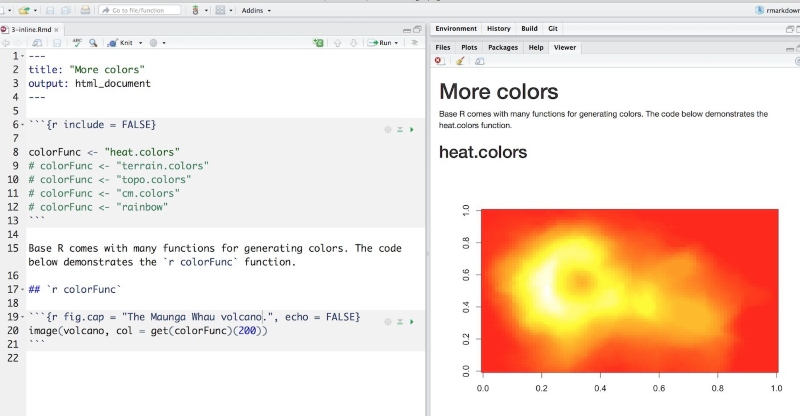Switch to the Files tab
Image resolution: width=800 pixels, height=416 pixels.
[443, 47]
